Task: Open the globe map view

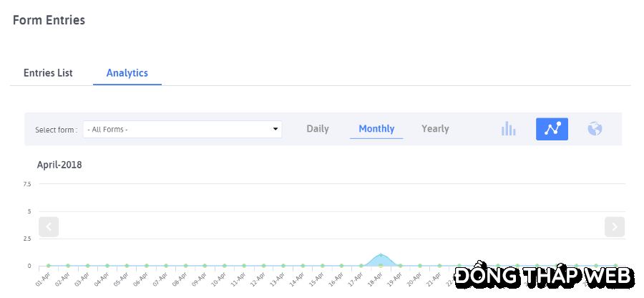Action: pyautogui.click(x=595, y=129)
